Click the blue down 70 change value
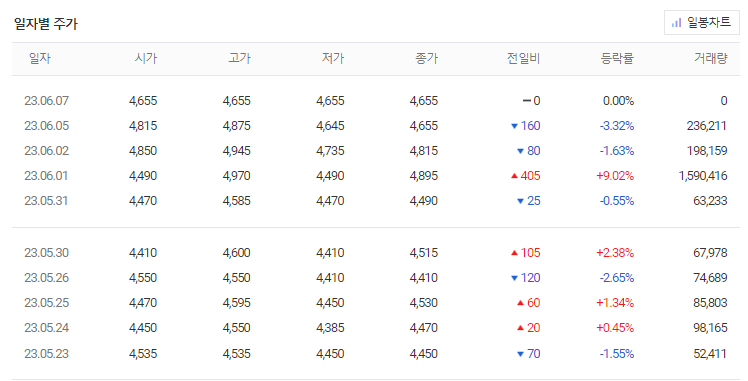 pos(529,354)
